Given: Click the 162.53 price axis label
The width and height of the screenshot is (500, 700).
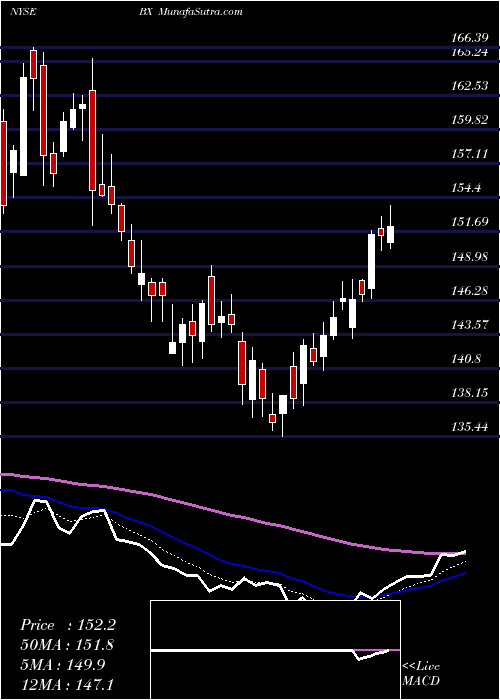Looking at the screenshot, I should click(x=471, y=86).
